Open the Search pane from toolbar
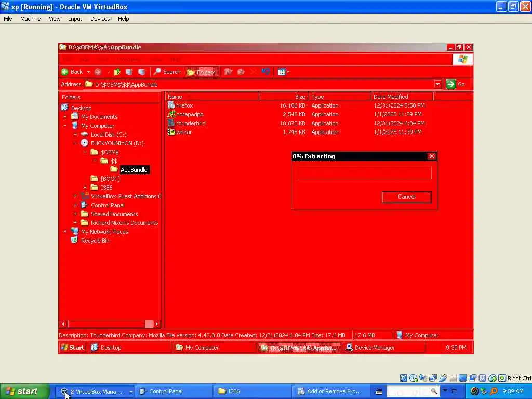 tap(167, 72)
